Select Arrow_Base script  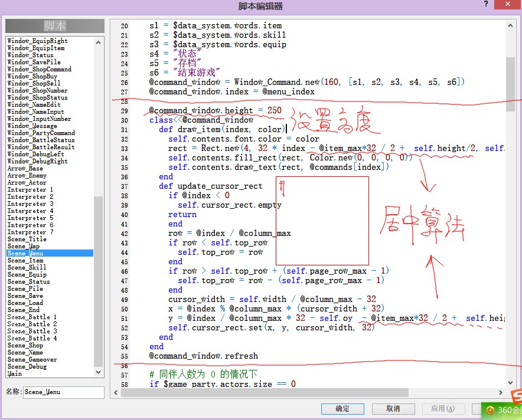pos(25,168)
